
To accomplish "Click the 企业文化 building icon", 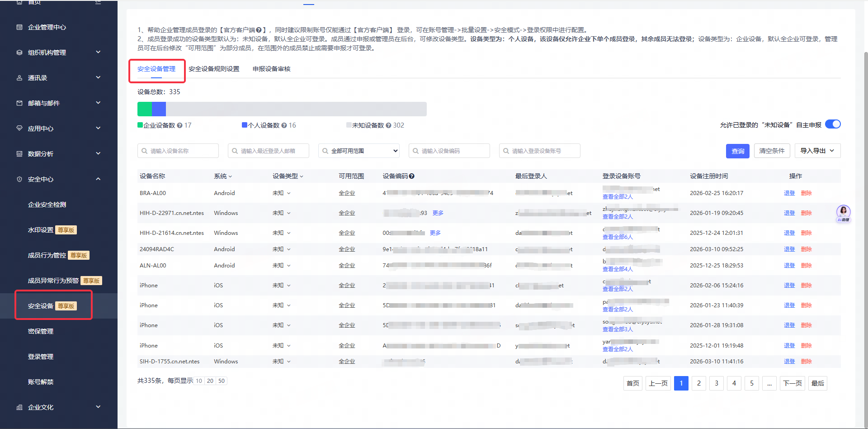I will 19,407.
